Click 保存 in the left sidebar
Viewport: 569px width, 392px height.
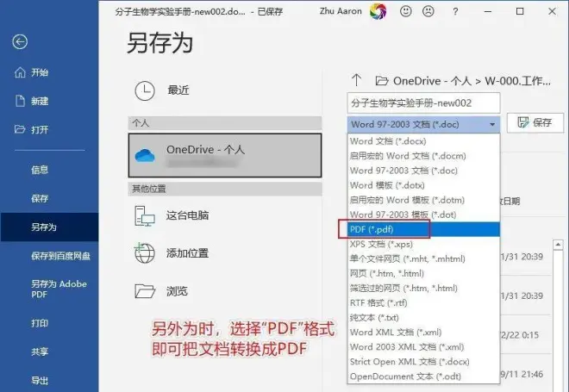40,198
